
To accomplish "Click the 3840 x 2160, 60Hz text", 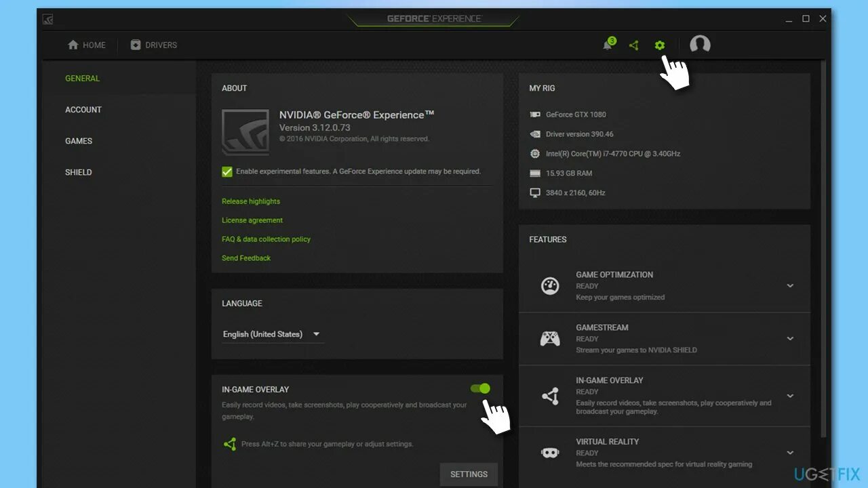I will (x=576, y=193).
